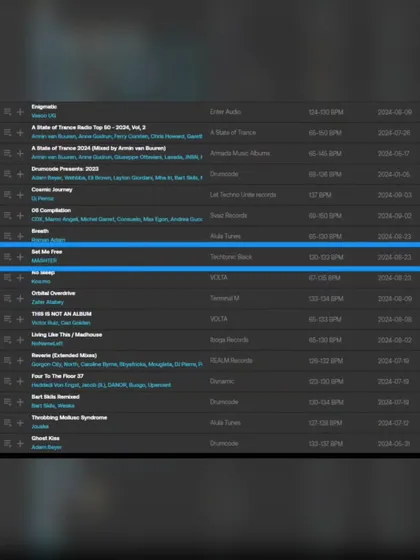Click plus icon beside Orbital Overdrive
The image size is (420, 560).
tap(20, 298)
